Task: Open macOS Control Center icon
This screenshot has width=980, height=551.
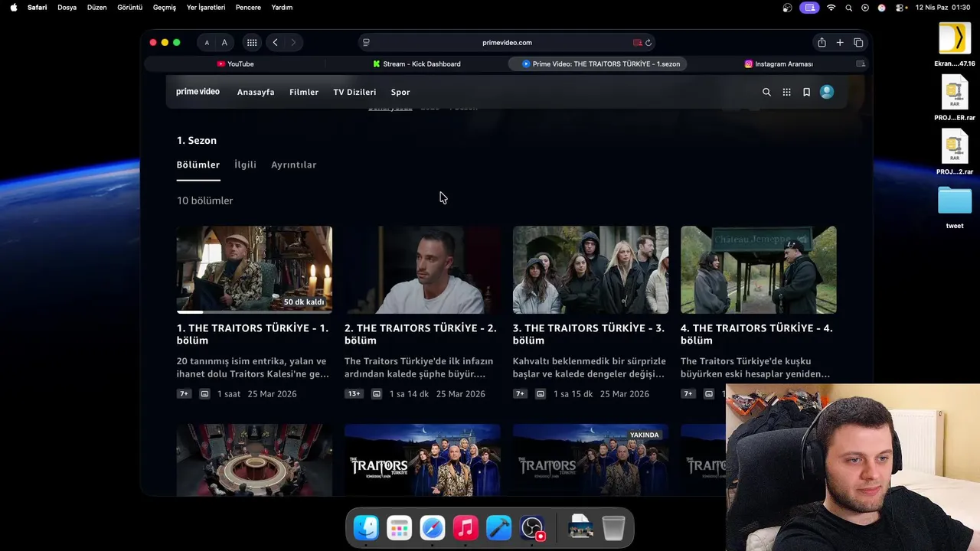Action: [x=901, y=8]
